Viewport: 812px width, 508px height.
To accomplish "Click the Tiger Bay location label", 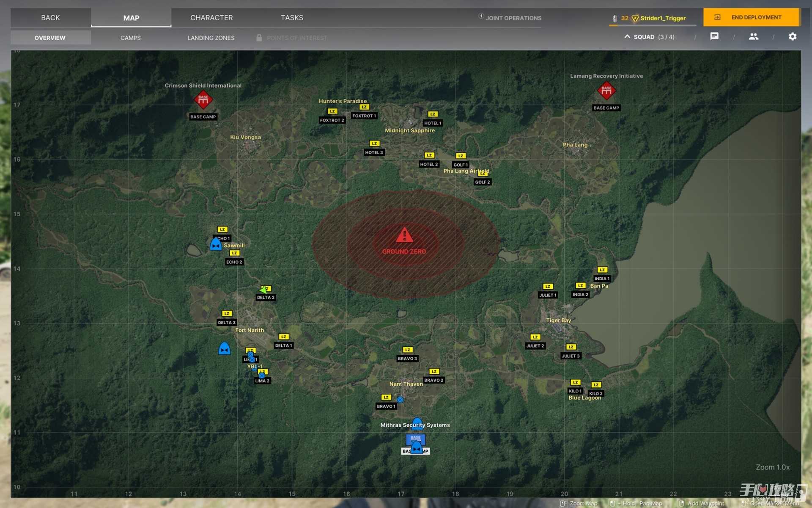I will [559, 320].
